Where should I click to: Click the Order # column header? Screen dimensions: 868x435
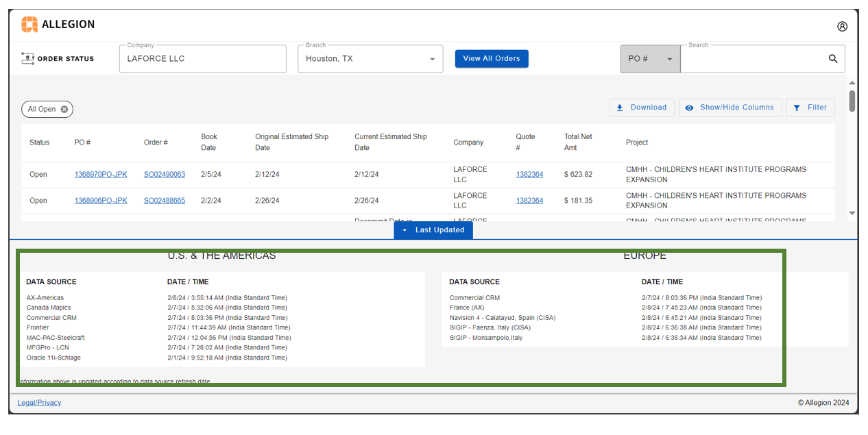(156, 142)
